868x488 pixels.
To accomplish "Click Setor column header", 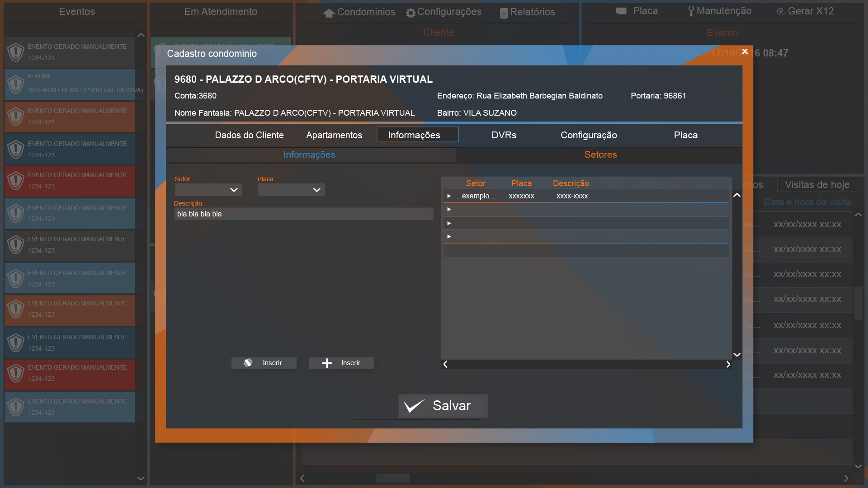I will (476, 183).
